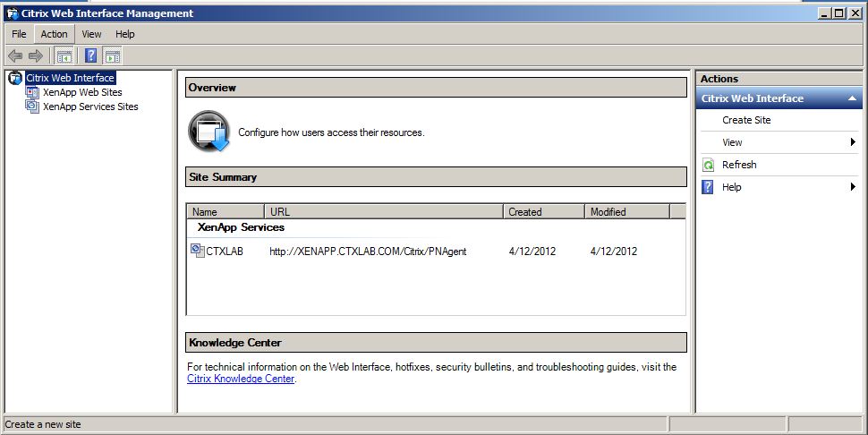Open the Help menu in menu bar
The image size is (868, 435).
125,34
